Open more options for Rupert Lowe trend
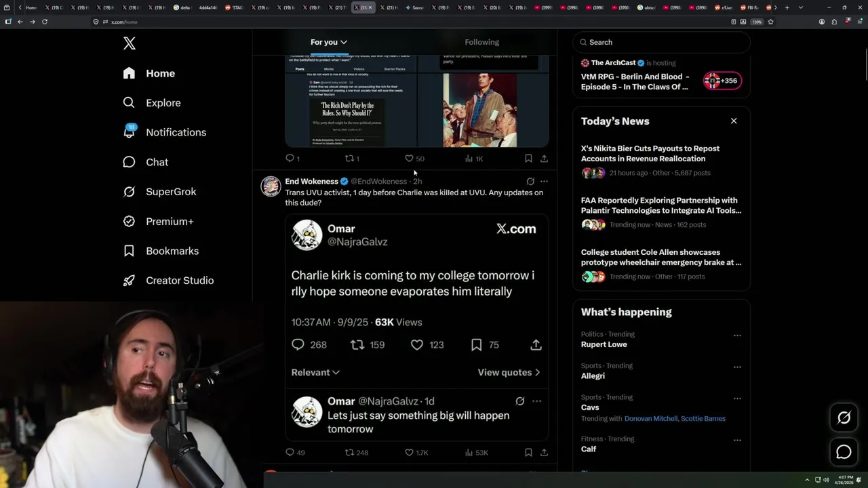The width and height of the screenshot is (868, 488). click(737, 335)
